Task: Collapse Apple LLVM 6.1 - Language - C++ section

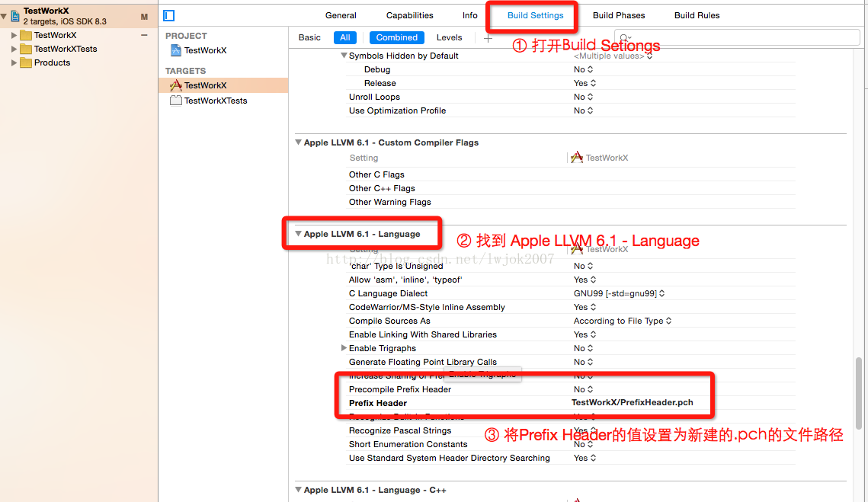Action: pos(299,489)
